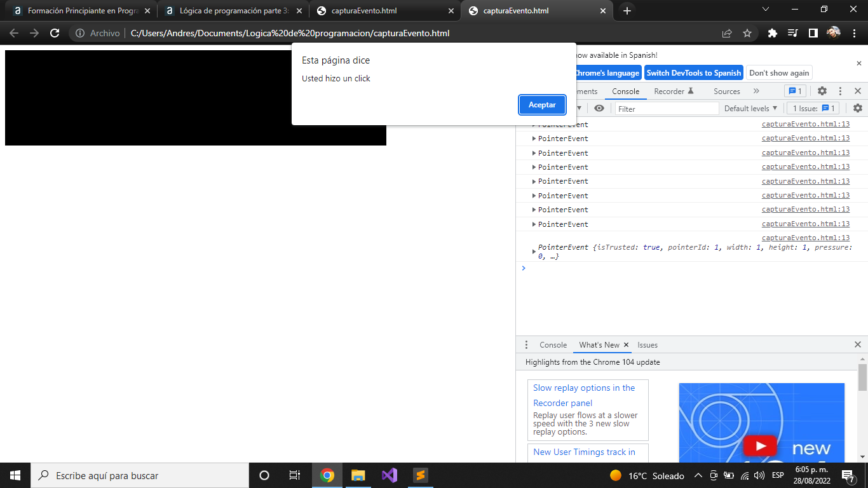Go back using the browser back arrow
Image resolution: width=868 pixels, height=488 pixels.
tap(14, 33)
